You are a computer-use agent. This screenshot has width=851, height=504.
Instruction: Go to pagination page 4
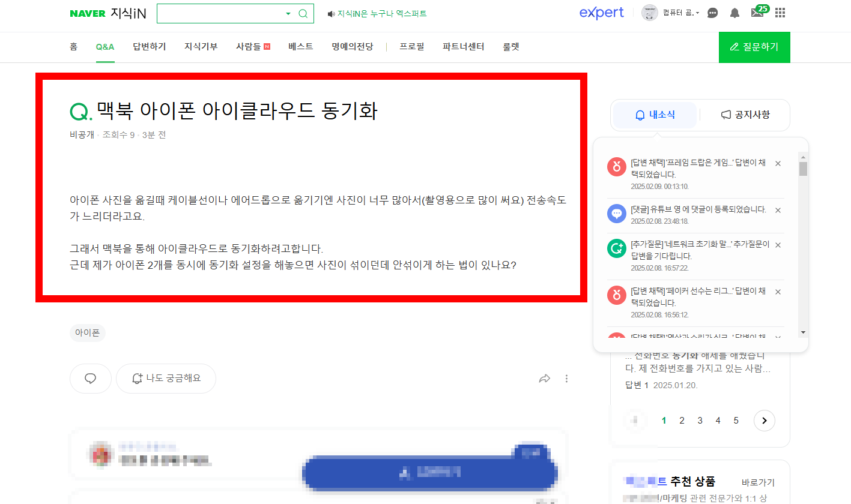tap(718, 421)
